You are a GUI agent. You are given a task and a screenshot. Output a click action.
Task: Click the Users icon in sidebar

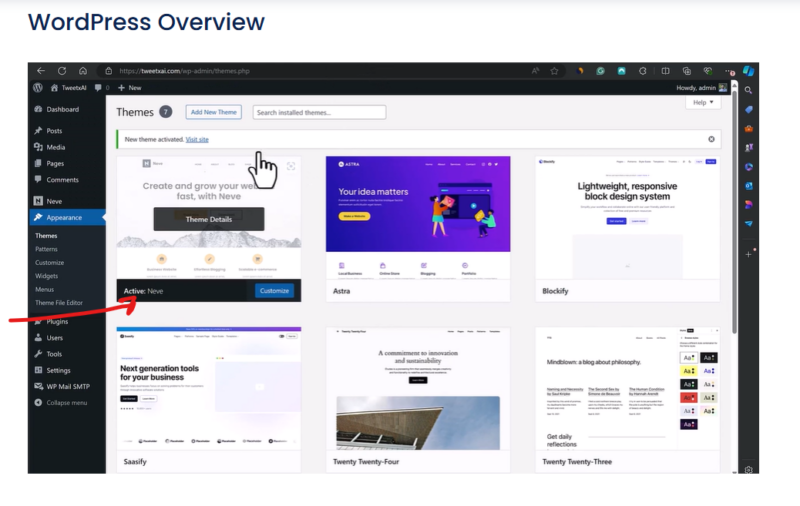[38, 338]
